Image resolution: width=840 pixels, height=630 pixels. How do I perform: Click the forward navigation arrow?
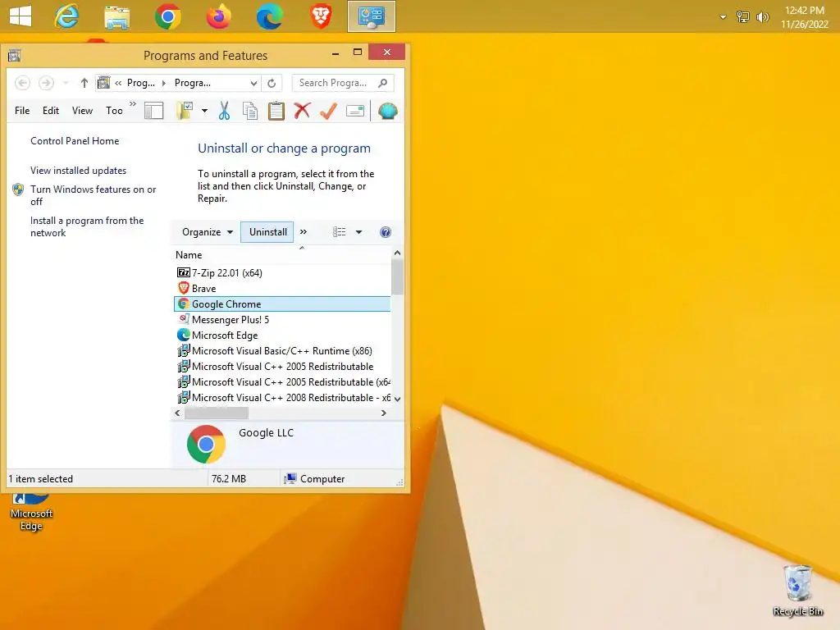tap(47, 83)
